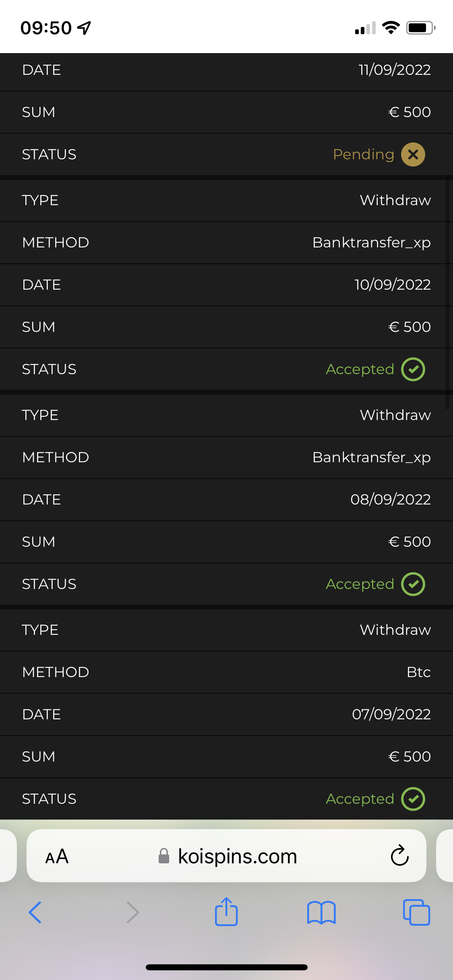Click the Accepted checkmark for 10/09/2022 withdrawal

click(x=413, y=369)
